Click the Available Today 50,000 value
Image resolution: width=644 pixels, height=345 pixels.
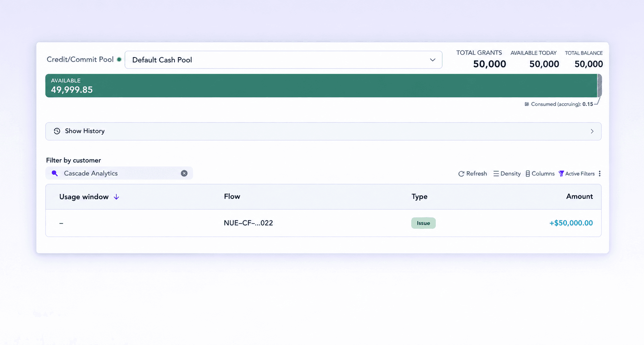click(544, 64)
